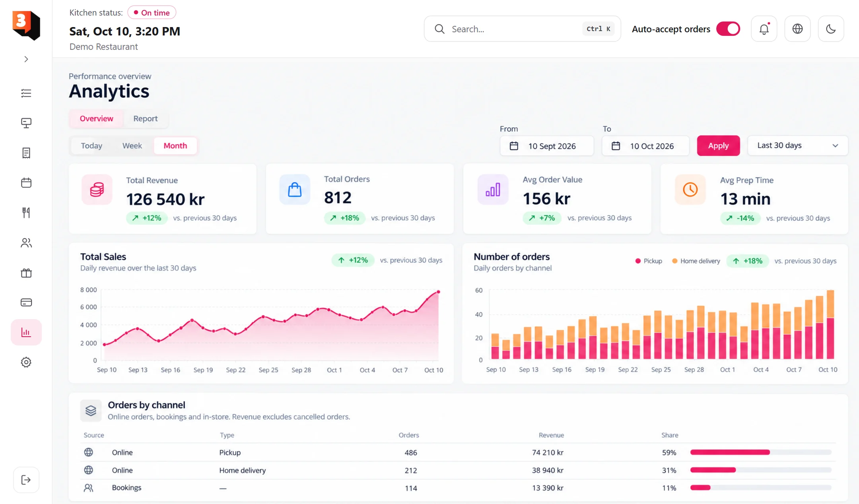Click the app logo in the sidebar

click(26, 25)
